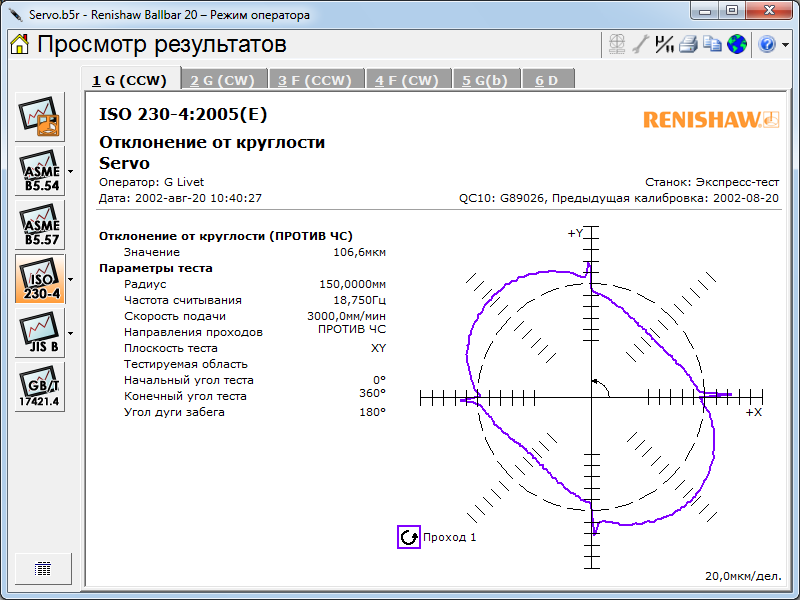The height and width of the screenshot is (600, 800).
Task: Open the plot scale settings icon
Action: click(x=664, y=44)
